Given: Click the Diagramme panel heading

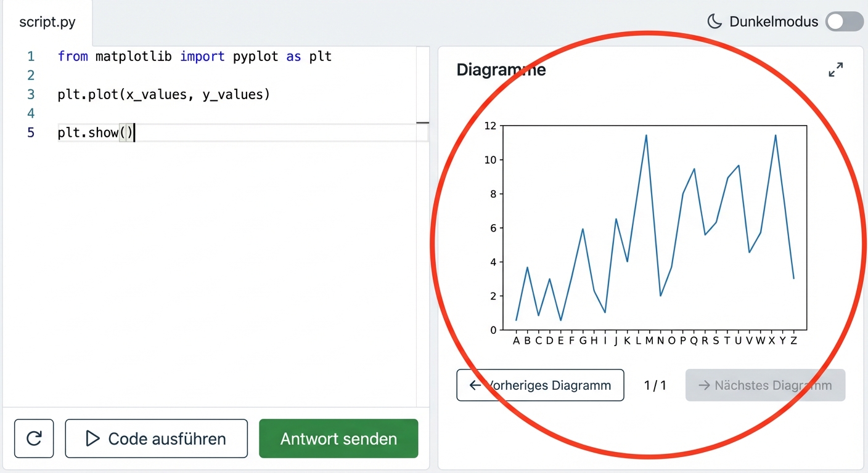Looking at the screenshot, I should [x=501, y=70].
